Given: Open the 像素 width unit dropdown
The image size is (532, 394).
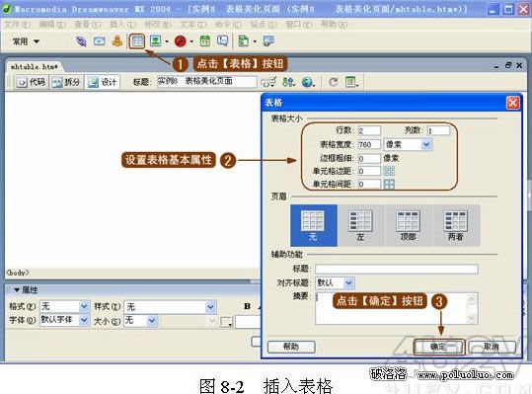Looking at the screenshot, I should click(409, 144).
